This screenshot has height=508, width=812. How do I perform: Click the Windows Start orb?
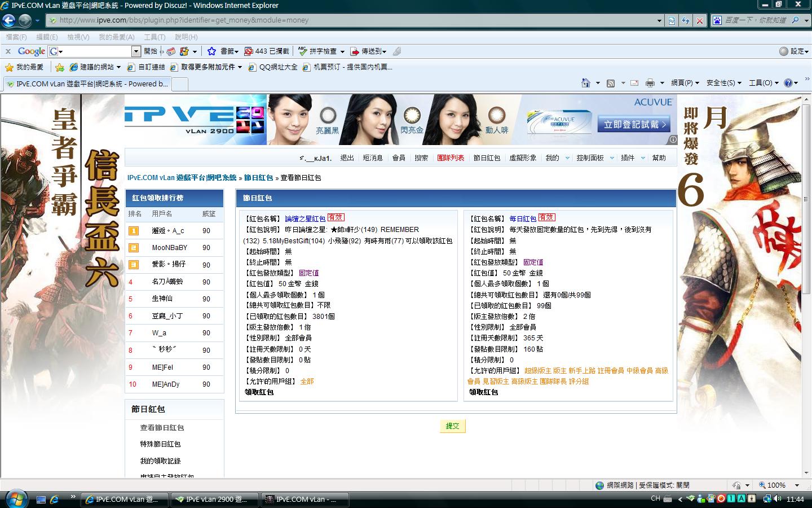point(15,499)
